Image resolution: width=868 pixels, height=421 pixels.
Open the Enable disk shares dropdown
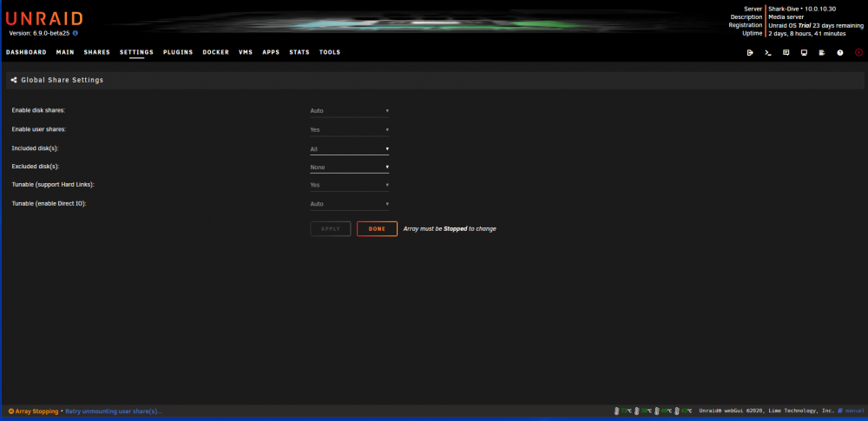(349, 111)
